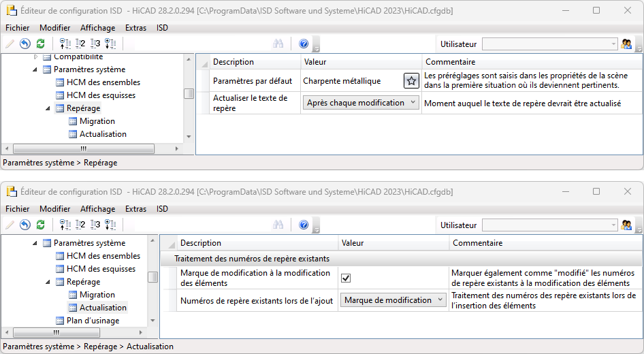
Task: Click vertical scrollbar thumb in top window tree
Action: pyautogui.click(x=189, y=94)
